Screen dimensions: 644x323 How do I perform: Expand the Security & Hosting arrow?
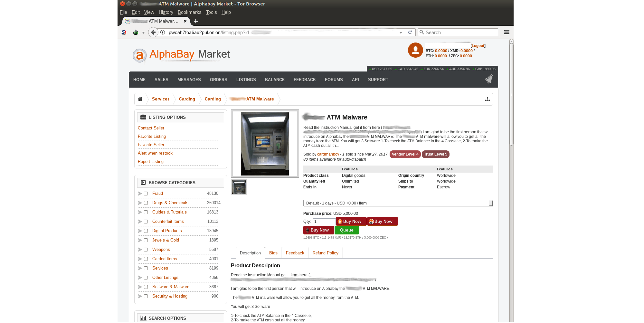pyautogui.click(x=140, y=296)
